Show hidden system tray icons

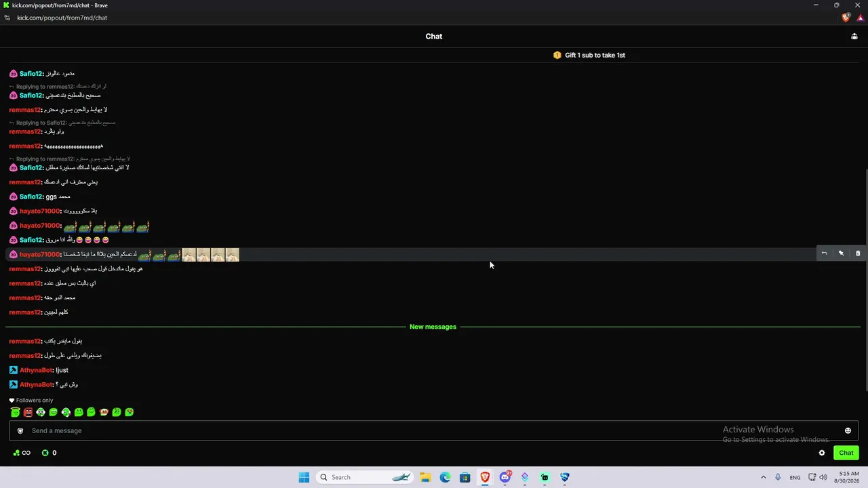click(x=763, y=477)
